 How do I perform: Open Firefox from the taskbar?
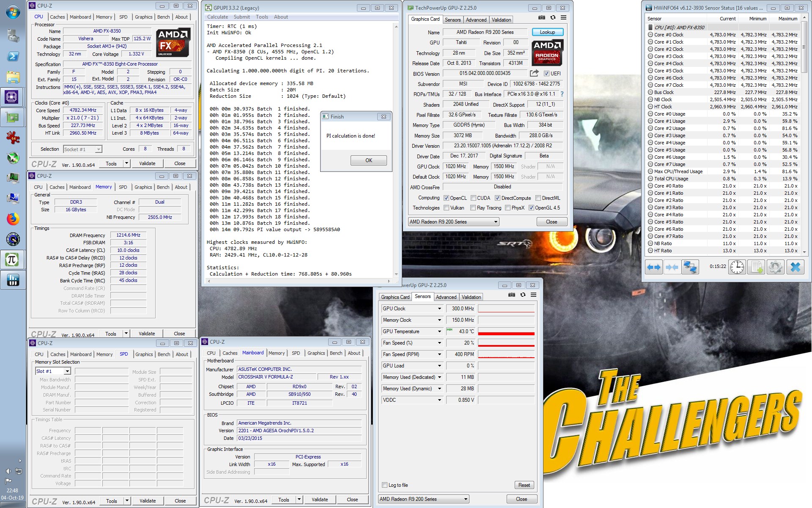click(x=13, y=219)
